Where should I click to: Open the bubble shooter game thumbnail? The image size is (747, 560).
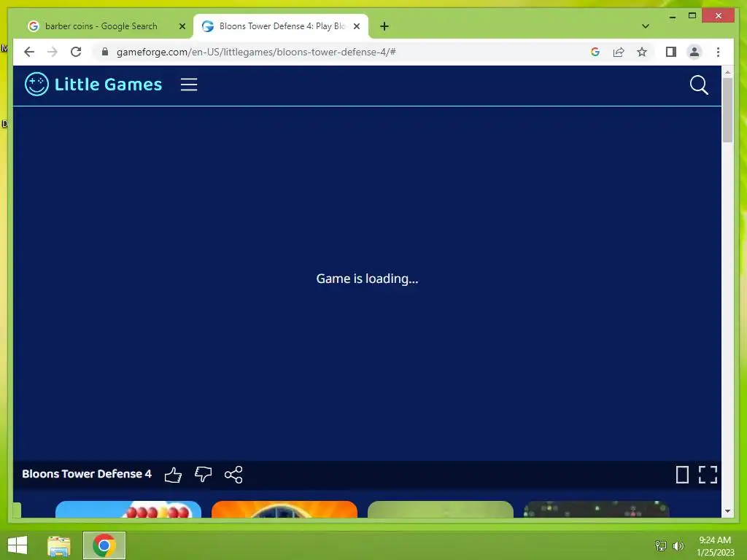[128, 509]
